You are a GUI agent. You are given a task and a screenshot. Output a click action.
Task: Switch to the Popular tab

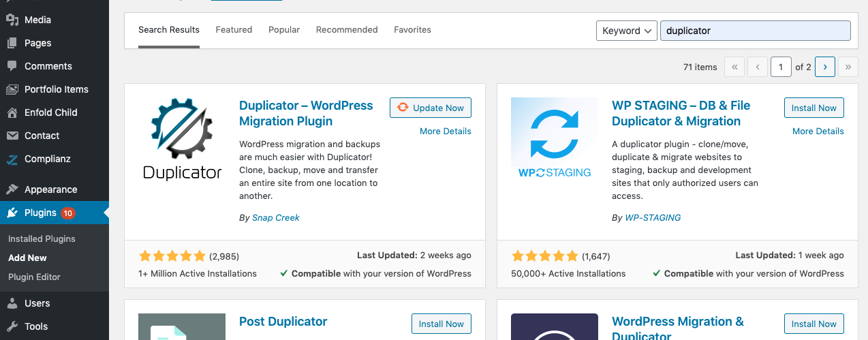[x=284, y=30]
